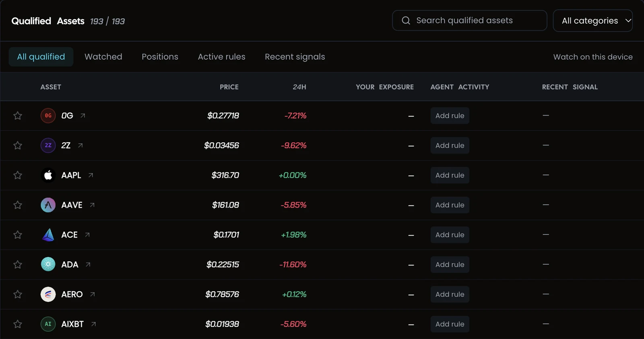Add rule for AAVE

pos(450,205)
